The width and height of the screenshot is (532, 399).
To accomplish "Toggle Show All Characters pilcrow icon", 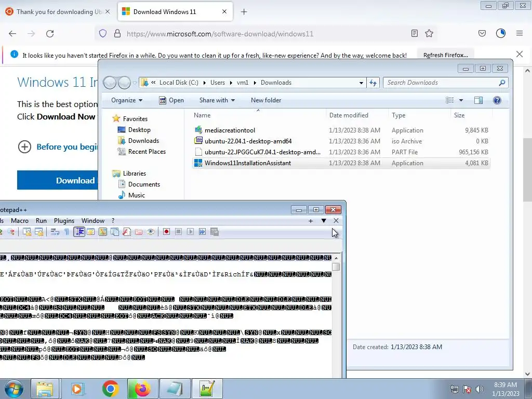I will click(x=66, y=232).
